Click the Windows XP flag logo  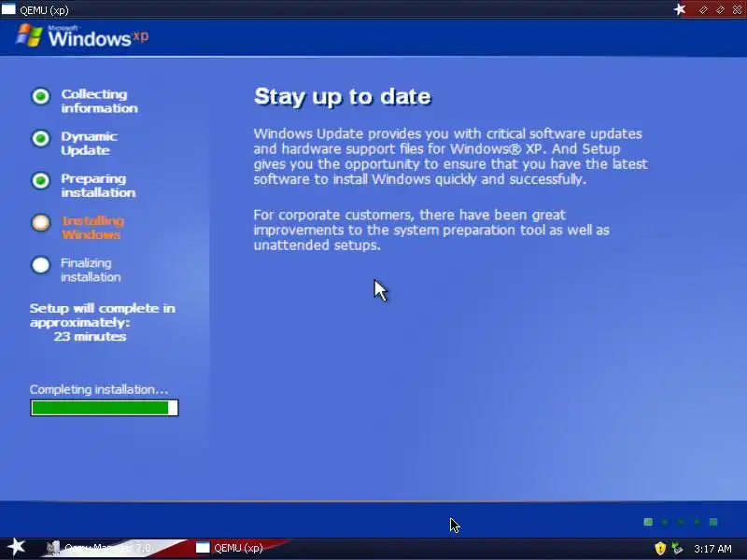click(x=30, y=35)
